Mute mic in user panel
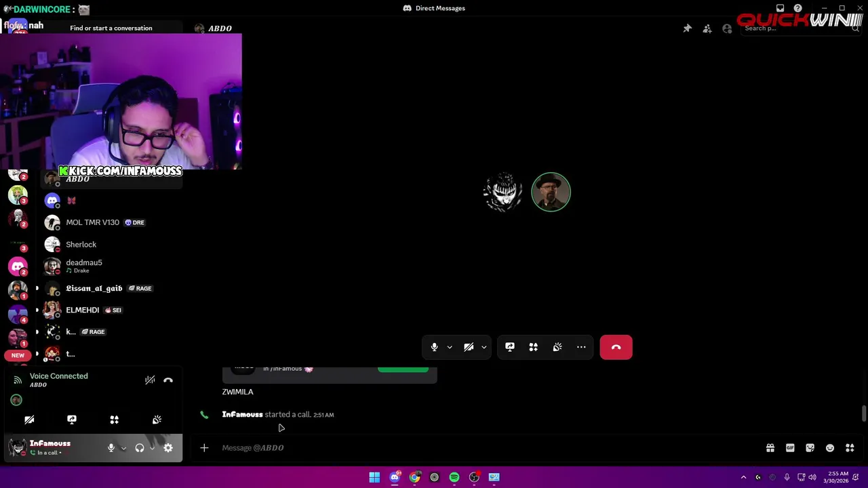The image size is (868, 488). click(111, 448)
